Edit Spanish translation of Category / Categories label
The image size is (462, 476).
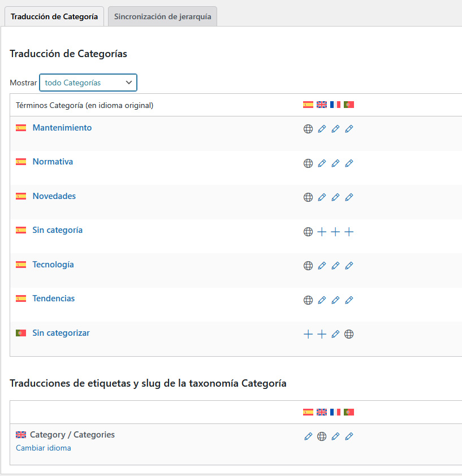point(308,436)
